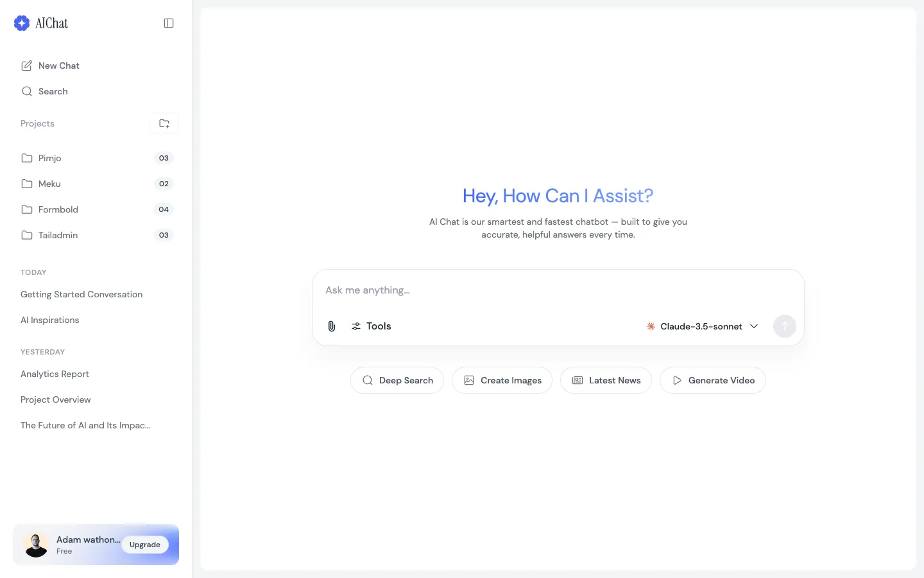Viewport: 924px width, 578px height.
Task: Click the send arrow button
Action: point(785,326)
